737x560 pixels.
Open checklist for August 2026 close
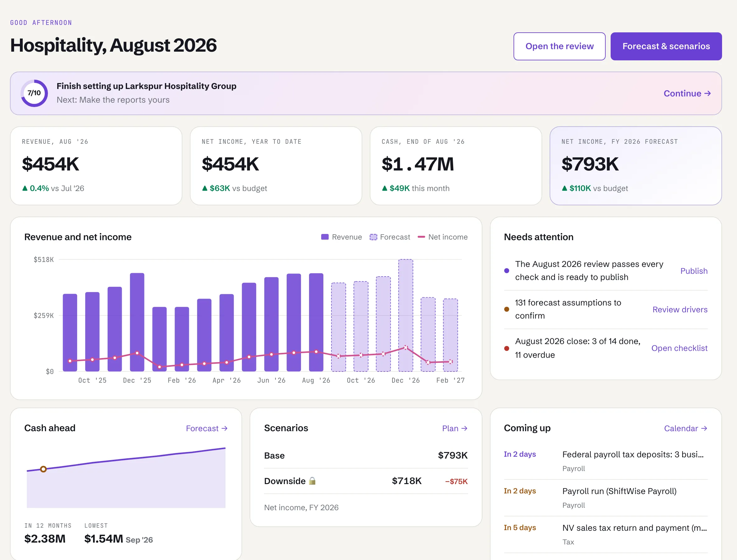click(679, 348)
